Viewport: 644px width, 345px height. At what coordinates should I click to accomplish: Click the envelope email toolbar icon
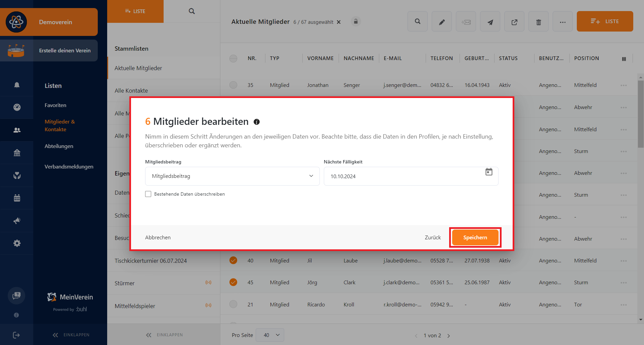(x=466, y=21)
